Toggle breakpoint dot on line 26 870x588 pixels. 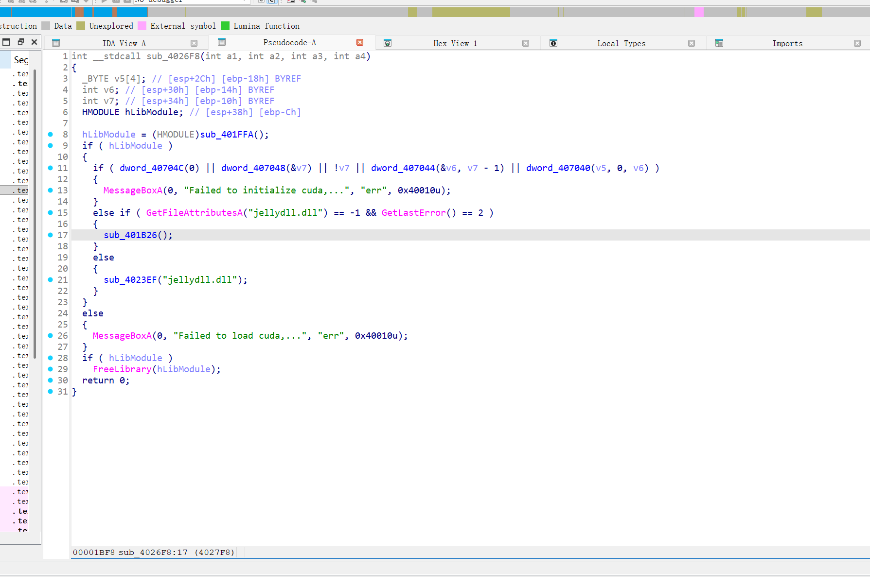pyautogui.click(x=50, y=336)
